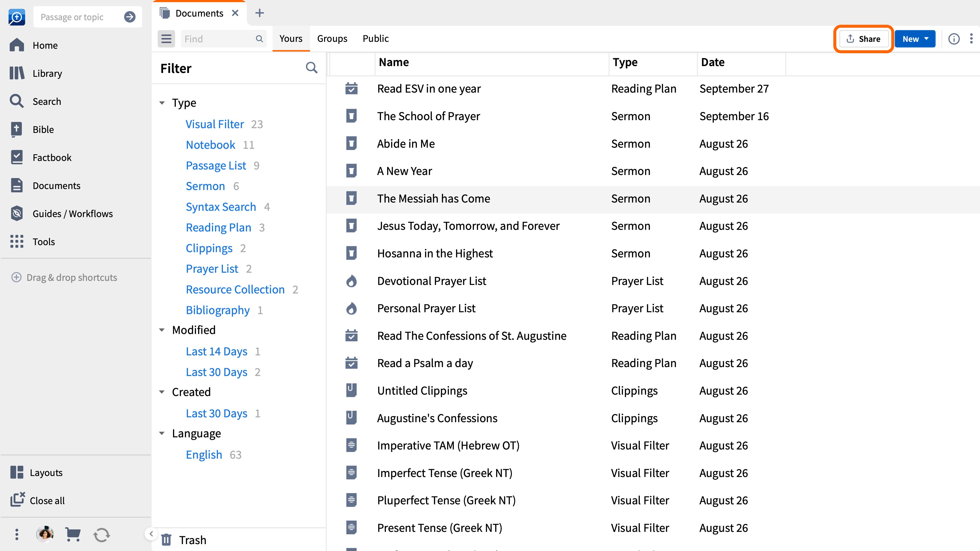The height and width of the screenshot is (551, 980).
Task: Click the Find documents search field
Action: [223, 39]
